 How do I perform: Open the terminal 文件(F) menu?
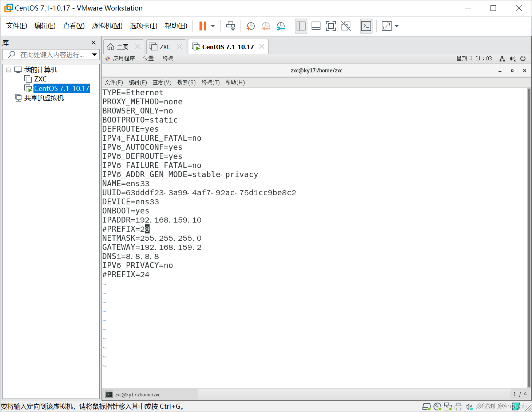(x=114, y=83)
